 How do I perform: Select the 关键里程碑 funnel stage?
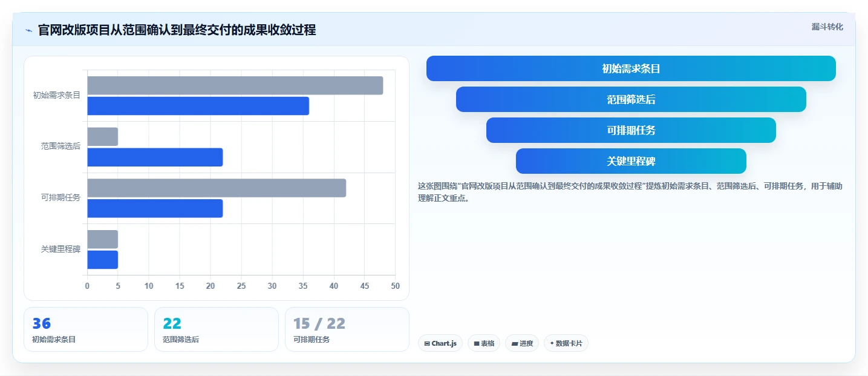click(631, 161)
